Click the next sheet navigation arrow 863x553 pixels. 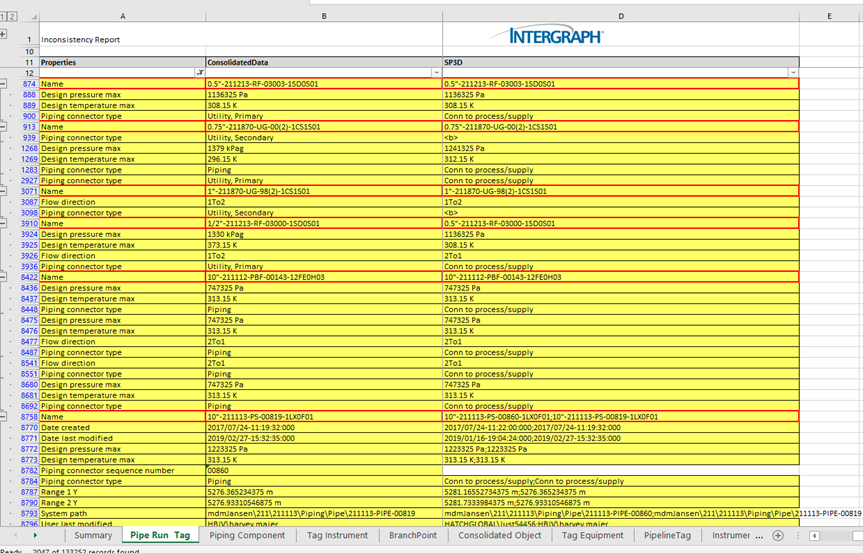click(x=37, y=536)
